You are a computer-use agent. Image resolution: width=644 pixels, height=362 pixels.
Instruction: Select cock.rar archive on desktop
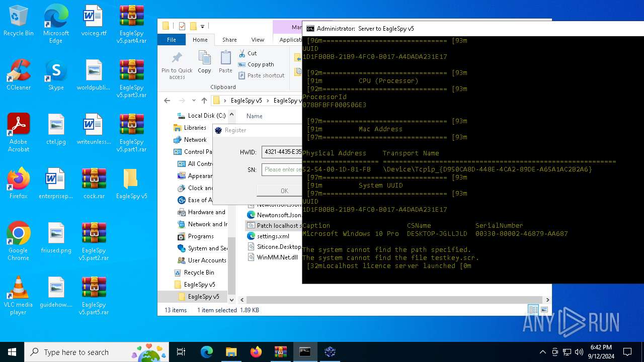pyautogui.click(x=94, y=184)
